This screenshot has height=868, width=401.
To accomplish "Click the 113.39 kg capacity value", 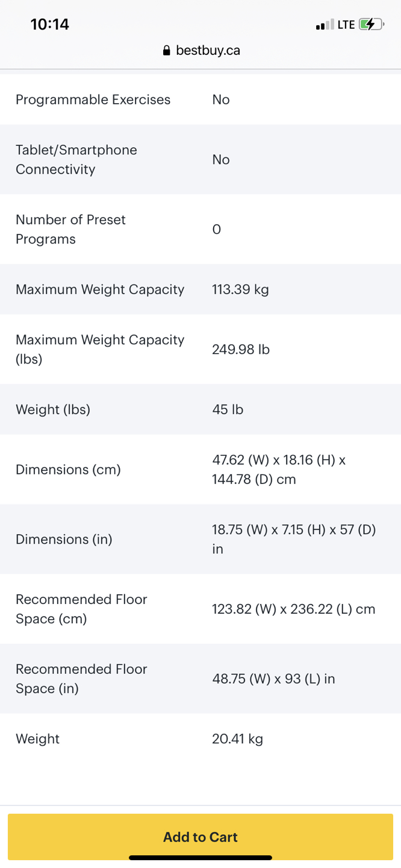I will 240,289.
